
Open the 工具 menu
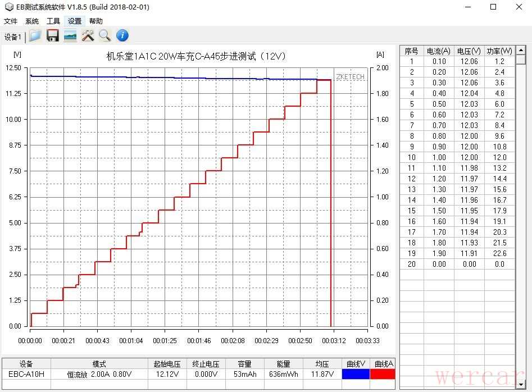tap(53, 21)
